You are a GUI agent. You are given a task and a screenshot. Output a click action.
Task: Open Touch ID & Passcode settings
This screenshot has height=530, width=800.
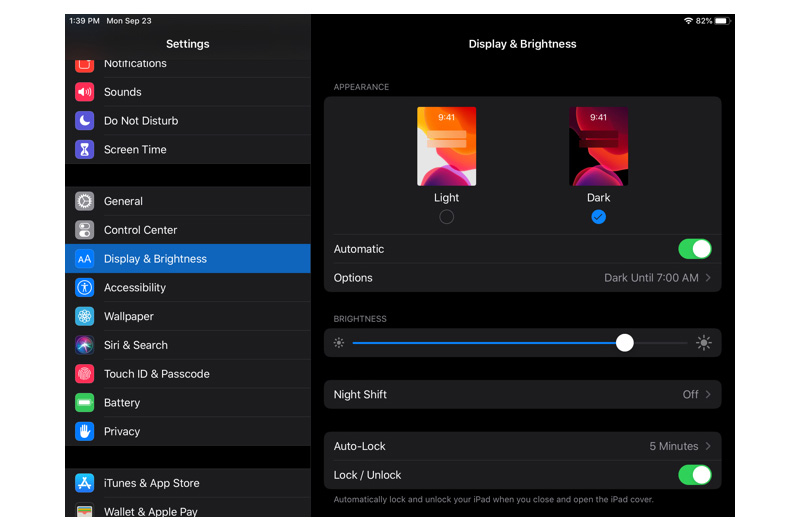(188, 374)
